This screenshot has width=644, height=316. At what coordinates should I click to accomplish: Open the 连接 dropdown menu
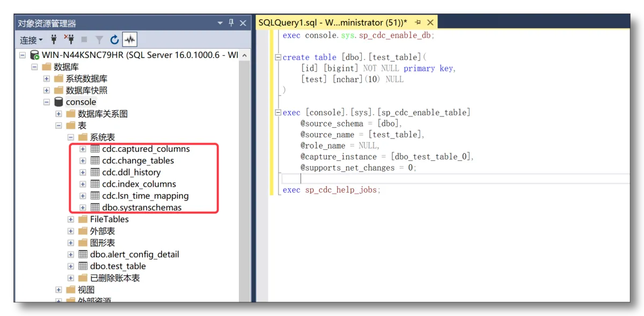click(32, 40)
